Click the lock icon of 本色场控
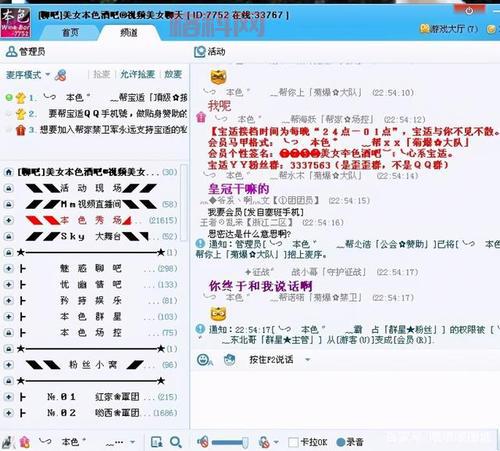The height and width of the screenshot is (451, 500). 9,333
